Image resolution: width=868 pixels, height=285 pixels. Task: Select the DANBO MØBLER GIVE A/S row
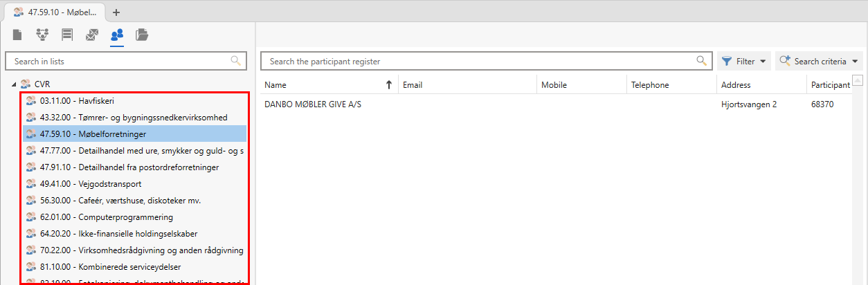(314, 104)
